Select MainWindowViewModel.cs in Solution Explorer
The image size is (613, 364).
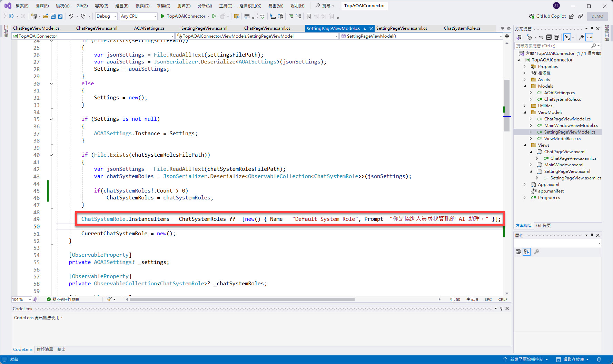pyautogui.click(x=571, y=126)
